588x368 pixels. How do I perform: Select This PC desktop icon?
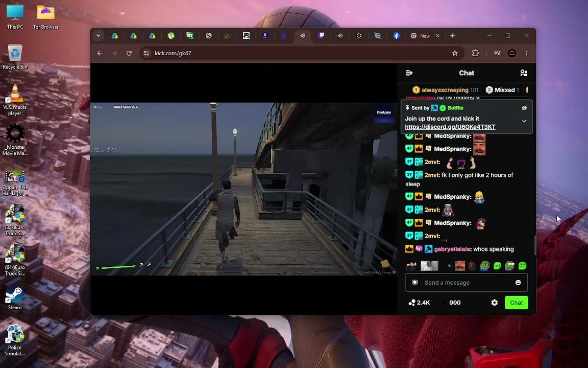click(x=15, y=17)
